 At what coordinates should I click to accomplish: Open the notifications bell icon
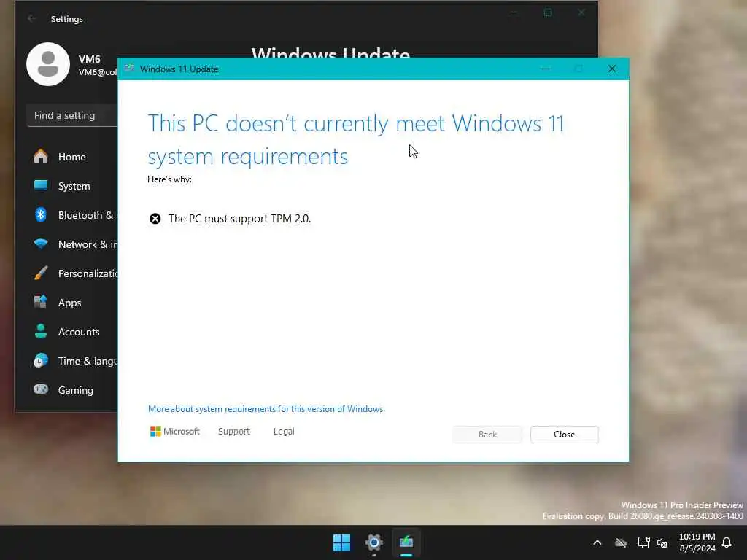coord(727,542)
